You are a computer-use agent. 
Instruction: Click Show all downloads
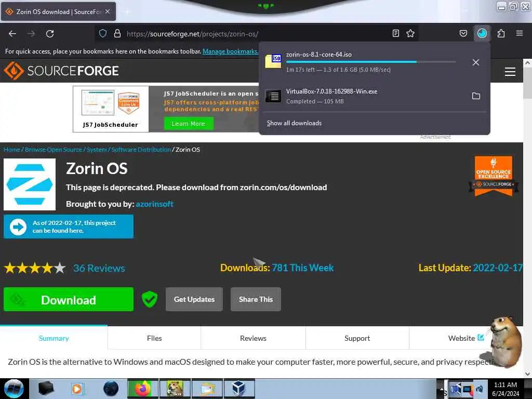294,123
